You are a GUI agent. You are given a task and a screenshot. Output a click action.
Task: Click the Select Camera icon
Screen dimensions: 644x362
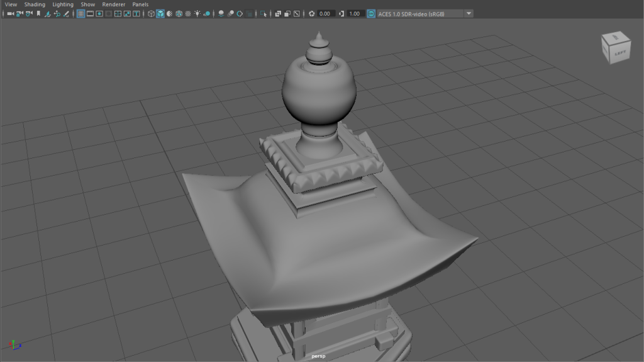click(x=10, y=13)
